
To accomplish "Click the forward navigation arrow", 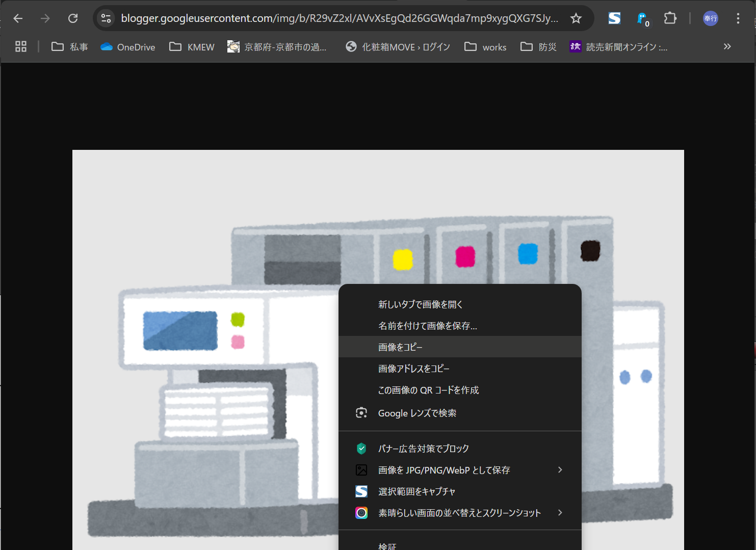I will pos(45,18).
